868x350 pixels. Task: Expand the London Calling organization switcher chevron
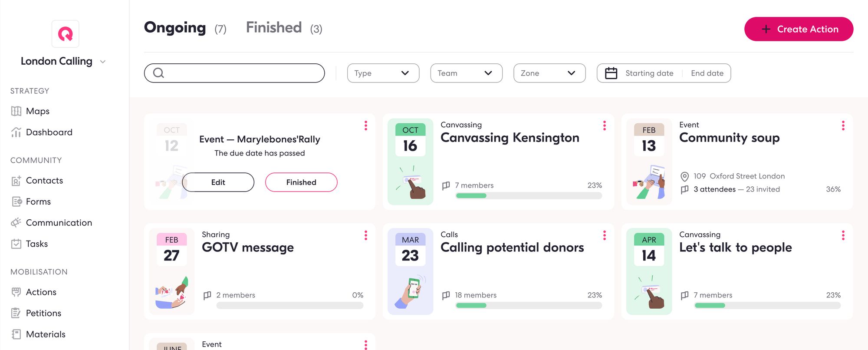point(102,62)
